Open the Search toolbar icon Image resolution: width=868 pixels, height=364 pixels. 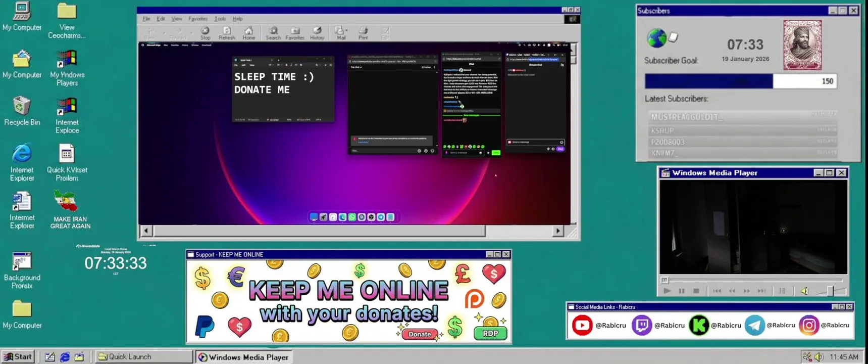point(273,33)
